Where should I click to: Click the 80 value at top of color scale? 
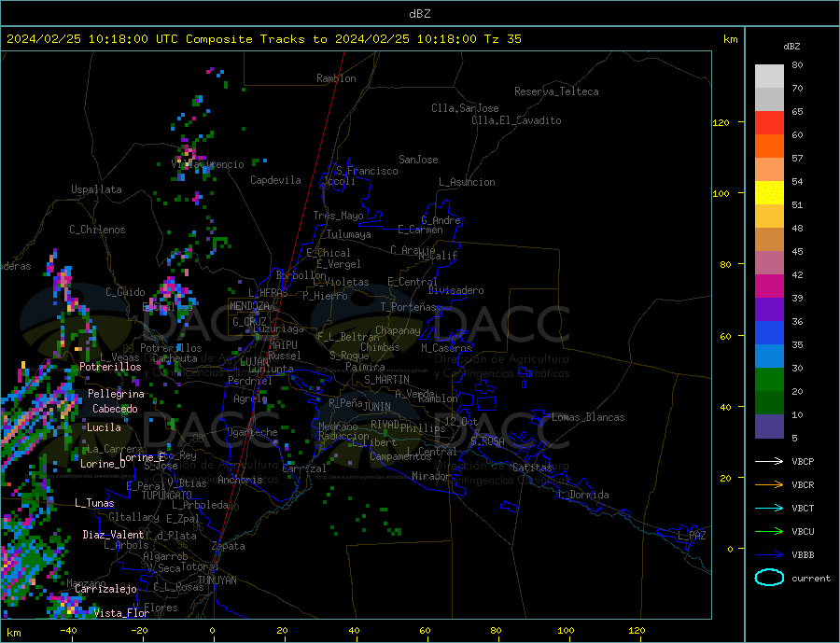797,64
